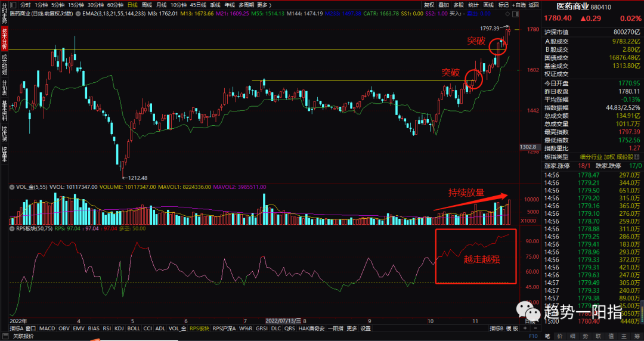Switch chart to 5分钟 period
Screen dimensions: 644x341
(x=57, y=5)
